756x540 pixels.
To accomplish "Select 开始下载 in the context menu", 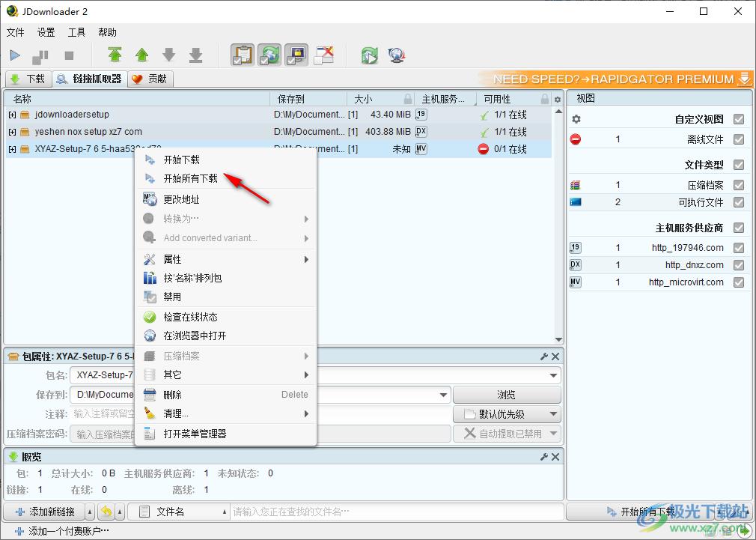I will click(225, 160).
